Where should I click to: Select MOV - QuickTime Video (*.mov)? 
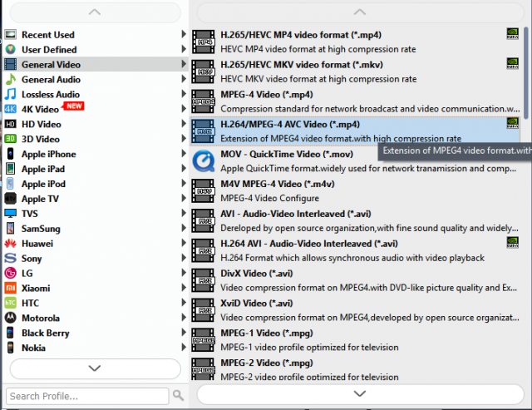pyautogui.click(x=355, y=161)
